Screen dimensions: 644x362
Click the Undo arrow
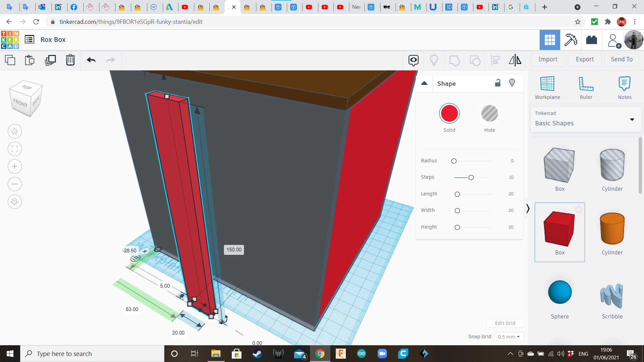click(x=91, y=60)
